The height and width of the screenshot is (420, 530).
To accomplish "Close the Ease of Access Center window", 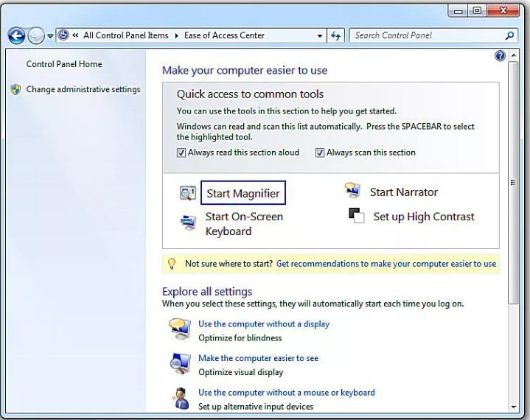I will pos(503,11).
